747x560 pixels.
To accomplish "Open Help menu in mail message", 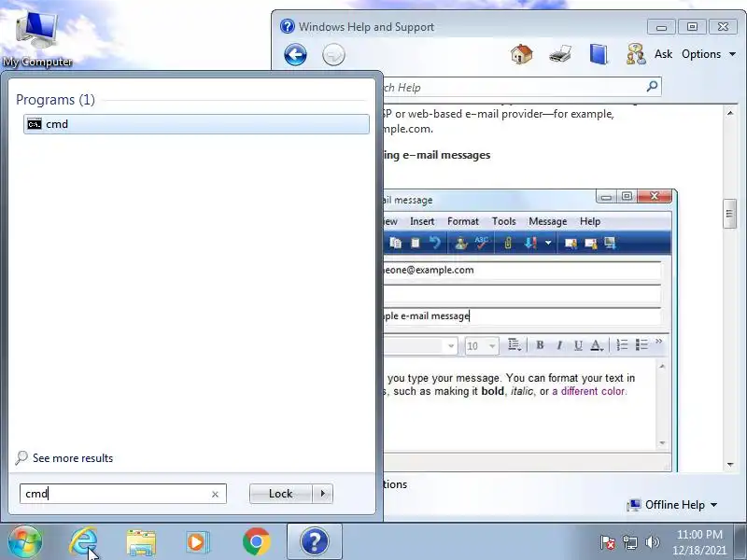I will pos(590,221).
